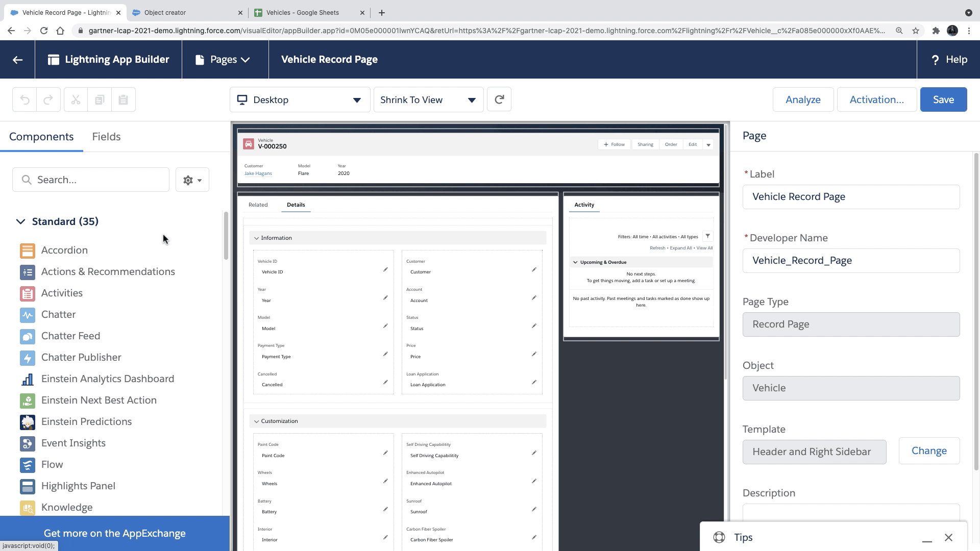Open the component settings gear dropdown
980x551 pixels.
click(x=192, y=180)
